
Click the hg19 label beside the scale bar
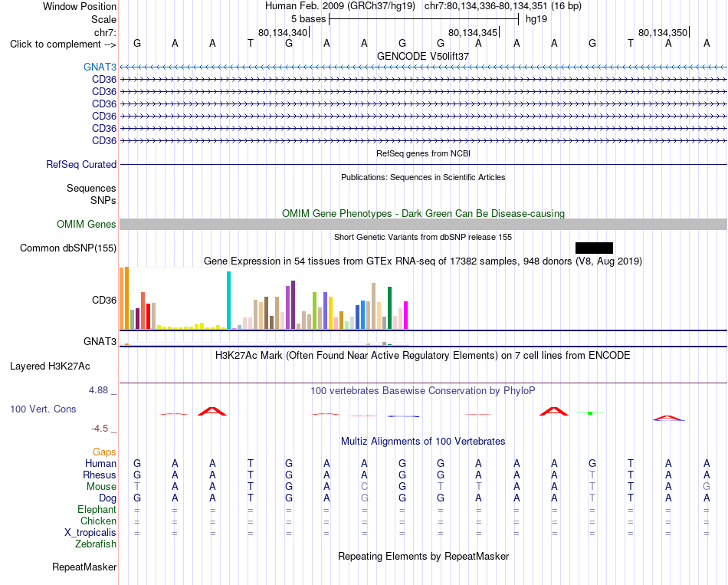536,19
